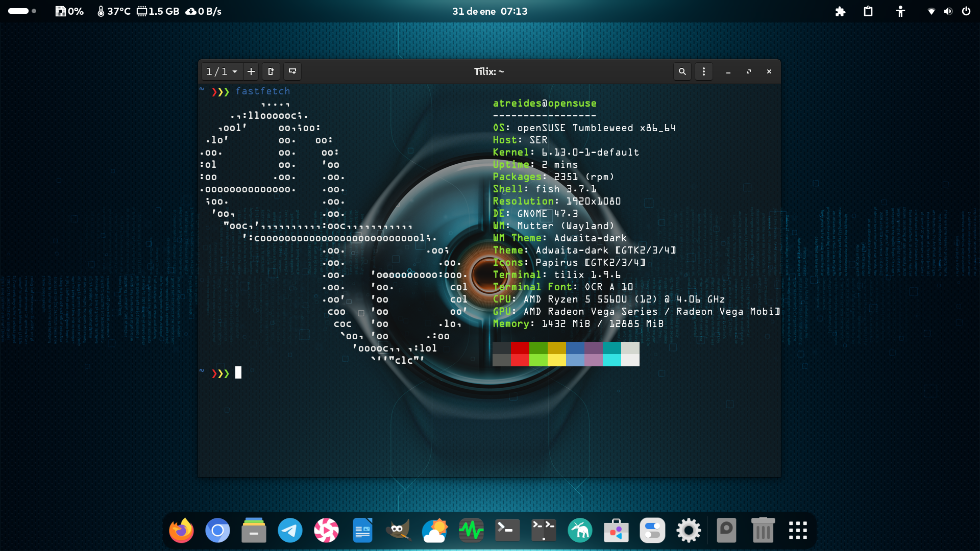The image size is (980, 551).
Task: Launch Chromium browser from the dock
Action: point(217,531)
